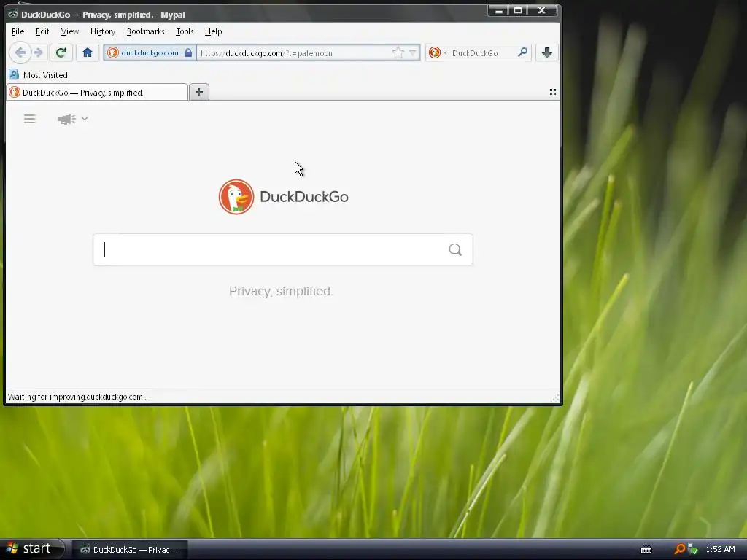
Task: Bookmark this page with the star icon
Action: [x=398, y=52]
